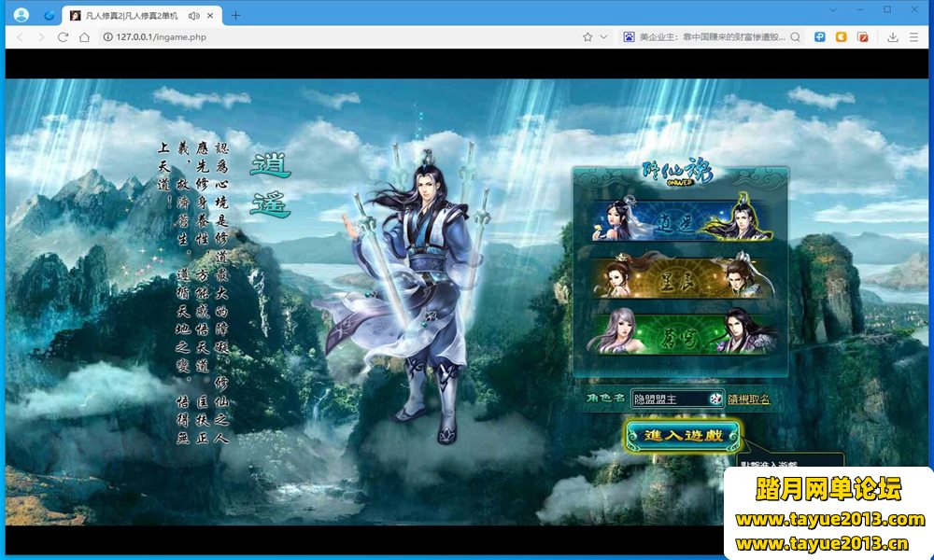This screenshot has height=560, width=934.
Task: Select the female Xiaoyao character portrait
Action: pos(621,218)
